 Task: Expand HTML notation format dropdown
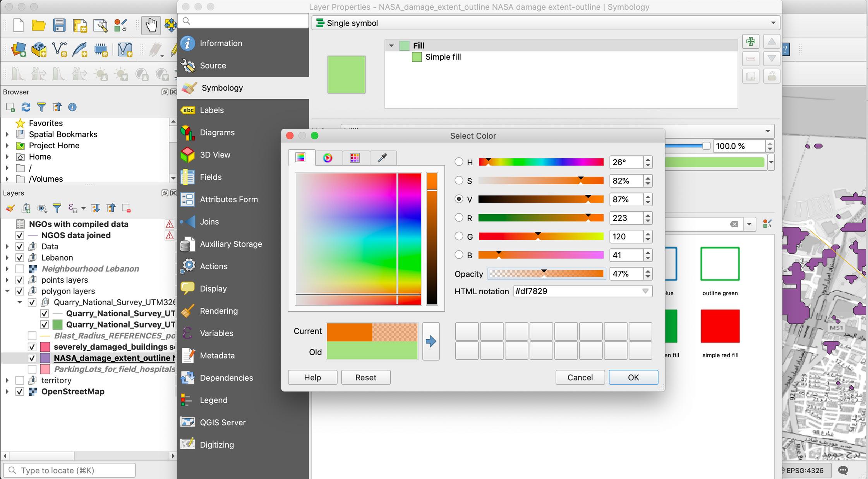[x=645, y=291]
